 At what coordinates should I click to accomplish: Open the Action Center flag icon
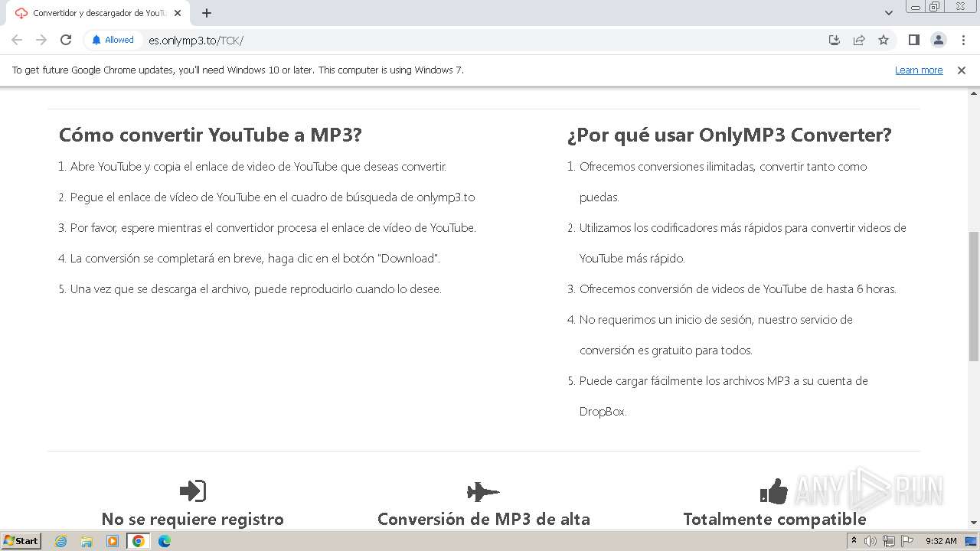pyautogui.click(x=907, y=541)
